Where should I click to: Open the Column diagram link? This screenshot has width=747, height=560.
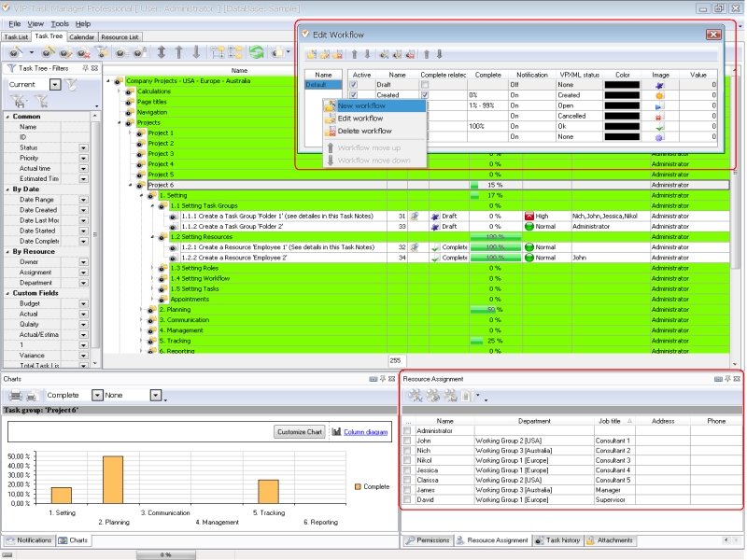[364, 432]
